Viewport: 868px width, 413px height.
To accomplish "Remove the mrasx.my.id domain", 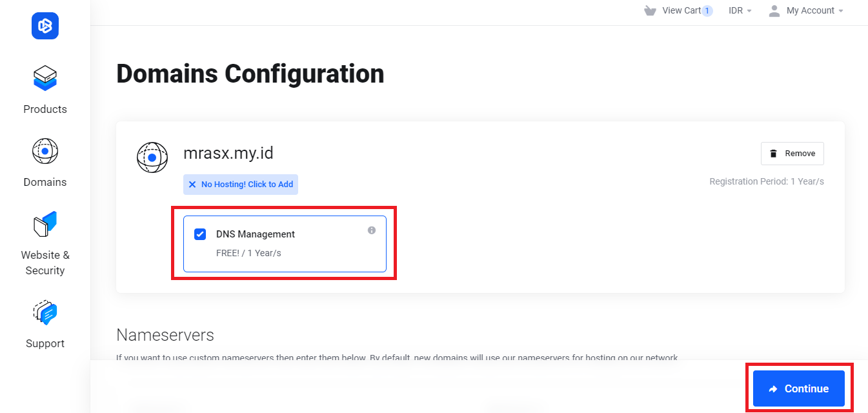I will pyautogui.click(x=792, y=154).
